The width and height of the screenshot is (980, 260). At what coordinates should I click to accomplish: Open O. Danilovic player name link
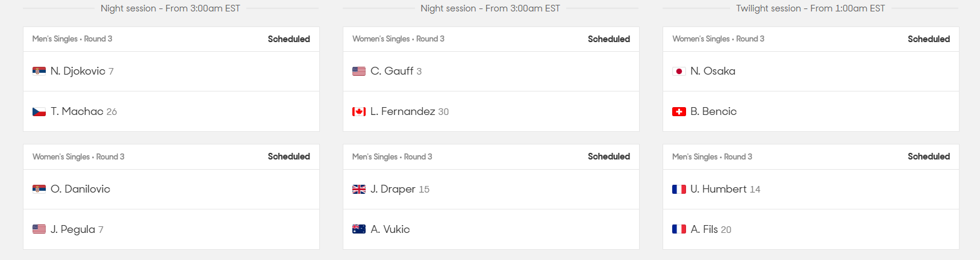(x=80, y=189)
